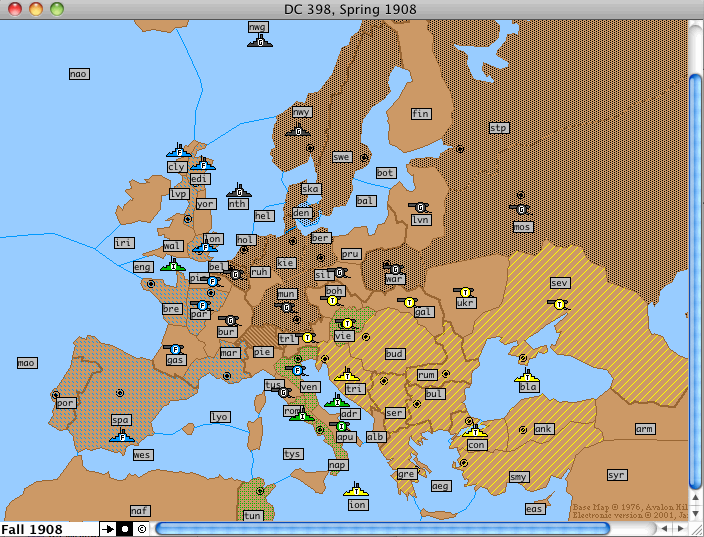The image size is (704, 537).
Task: Click the vertical scrollbar down arrow
Action: click(695, 513)
